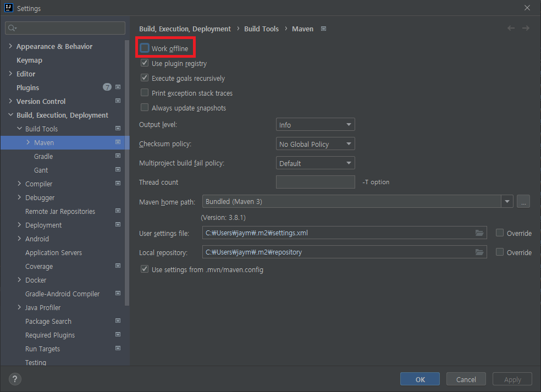Click the Apply button

click(x=512, y=379)
